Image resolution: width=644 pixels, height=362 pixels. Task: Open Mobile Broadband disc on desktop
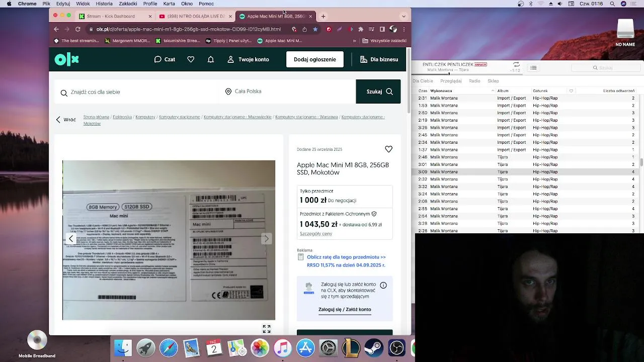pos(37,344)
